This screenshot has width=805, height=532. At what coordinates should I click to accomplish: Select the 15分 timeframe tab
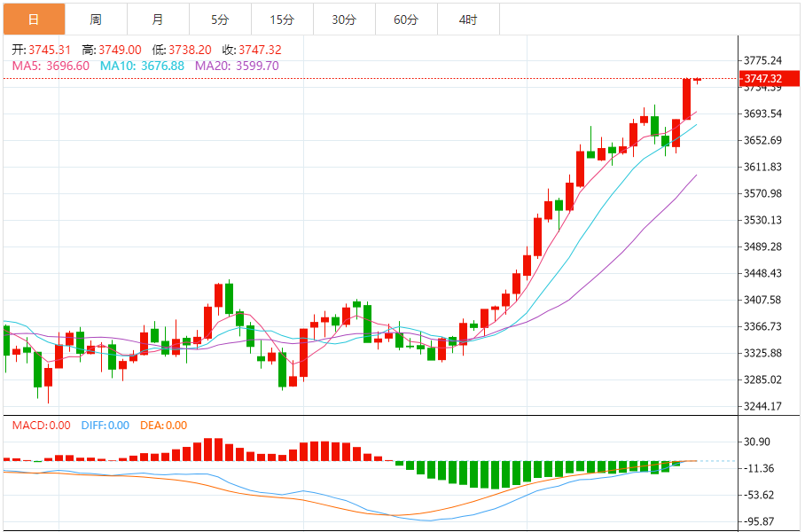(282, 19)
